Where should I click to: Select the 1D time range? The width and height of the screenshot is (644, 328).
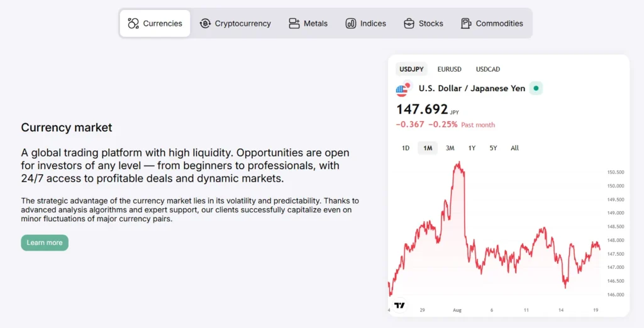click(x=406, y=148)
